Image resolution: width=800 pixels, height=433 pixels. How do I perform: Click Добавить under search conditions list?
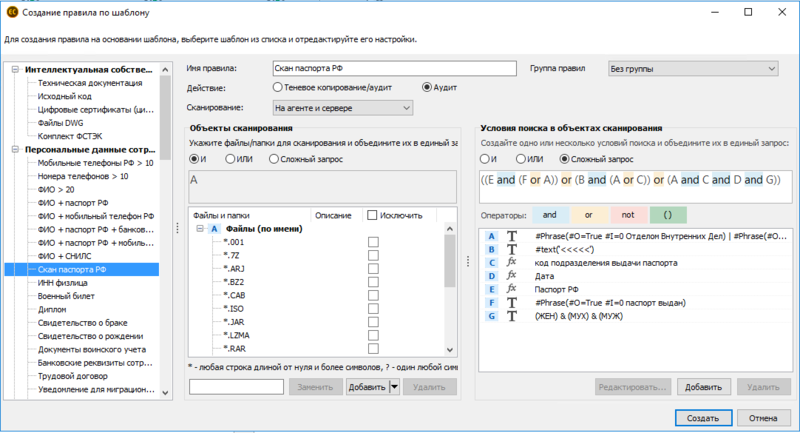tap(701, 386)
